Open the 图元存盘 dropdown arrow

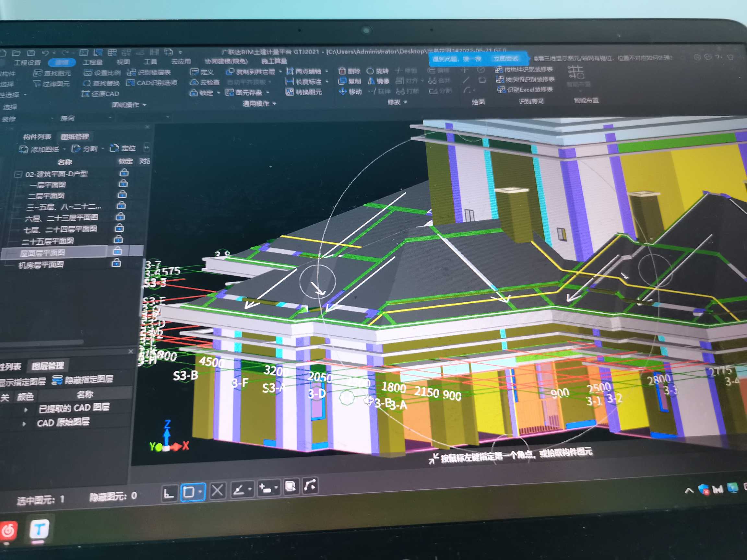click(x=268, y=92)
